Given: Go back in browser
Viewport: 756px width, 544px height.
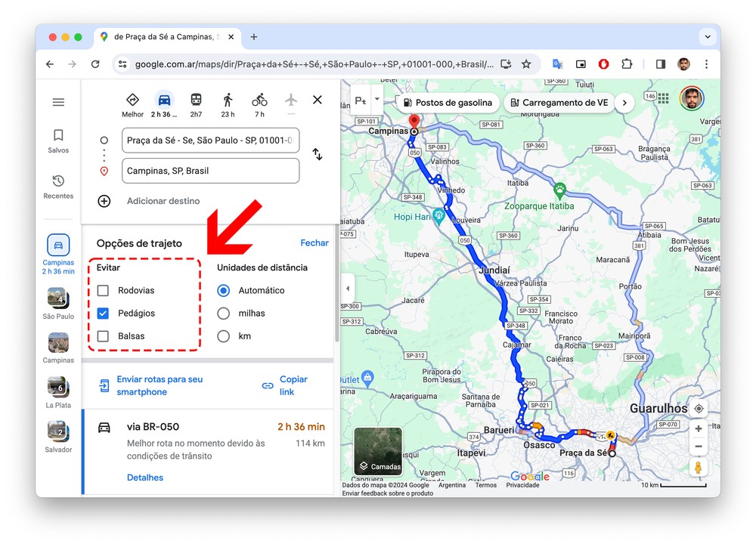Looking at the screenshot, I should pos(50,64).
